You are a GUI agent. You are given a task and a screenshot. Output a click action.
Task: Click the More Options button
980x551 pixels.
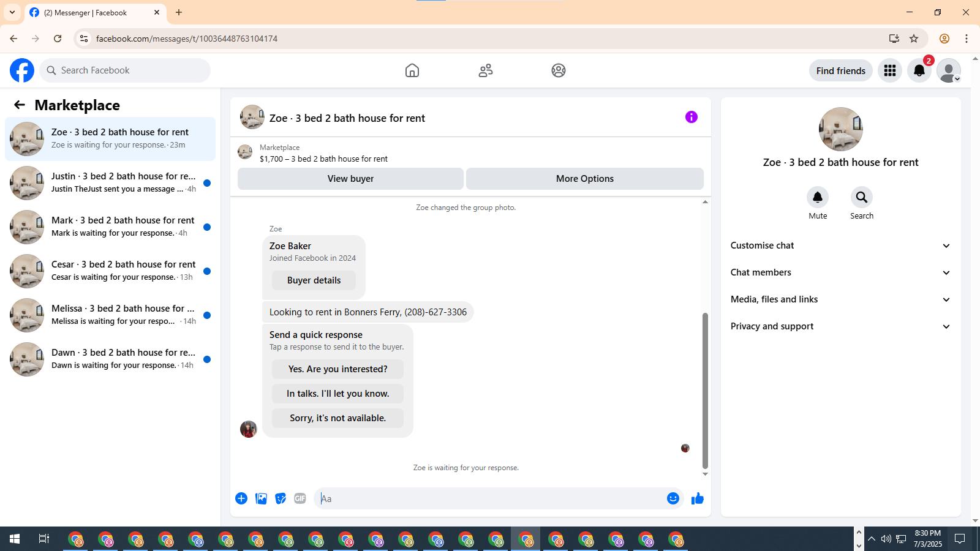point(585,179)
